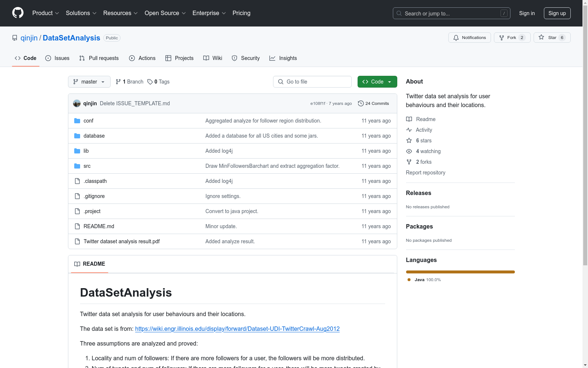Open the qinjin owner profile link
The width and height of the screenshot is (588, 368).
coord(29,38)
